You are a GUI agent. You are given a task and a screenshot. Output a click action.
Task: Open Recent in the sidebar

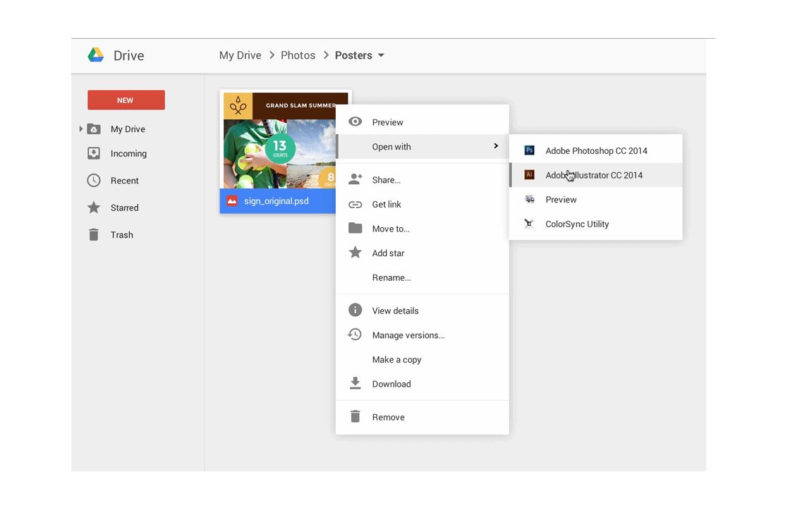coord(125,181)
